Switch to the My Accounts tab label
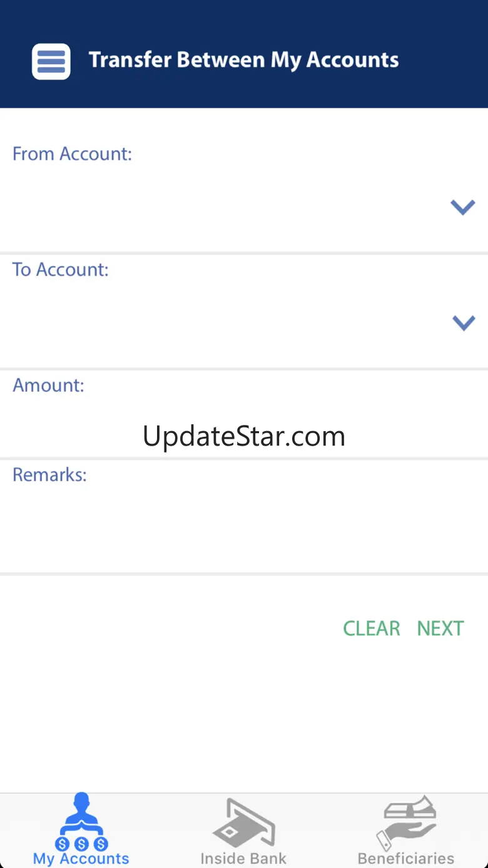This screenshot has width=488, height=868. click(81, 859)
